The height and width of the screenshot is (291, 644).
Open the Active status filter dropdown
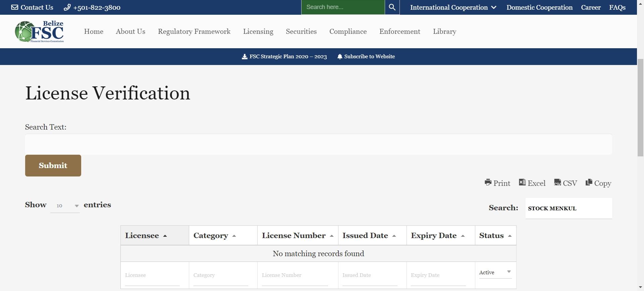(495, 272)
